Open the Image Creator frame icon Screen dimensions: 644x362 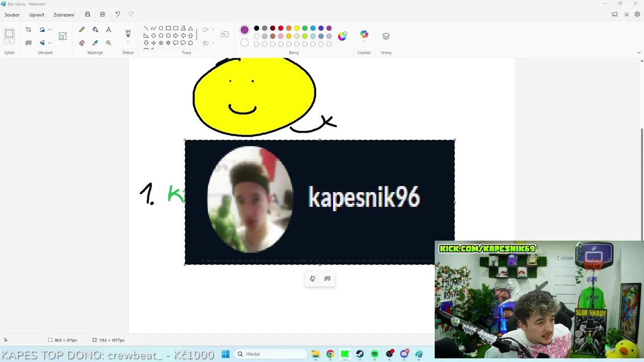pos(62,36)
